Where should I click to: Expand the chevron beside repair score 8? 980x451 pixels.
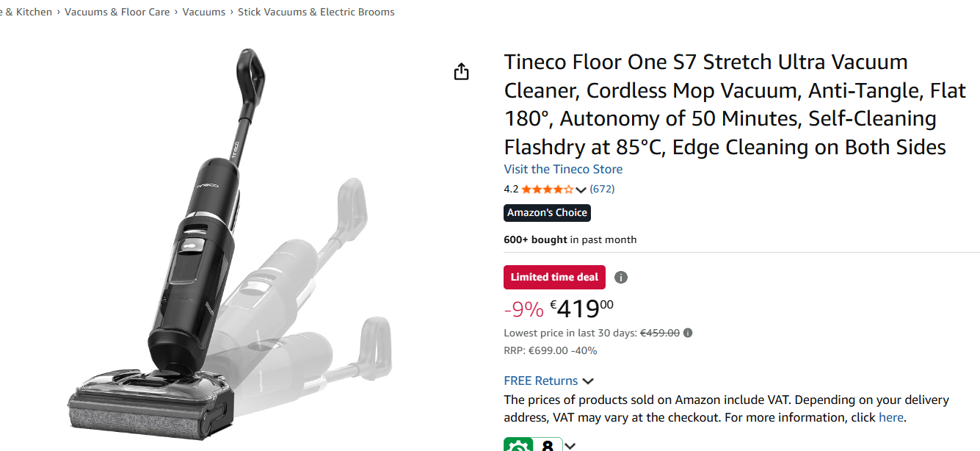pos(570,446)
